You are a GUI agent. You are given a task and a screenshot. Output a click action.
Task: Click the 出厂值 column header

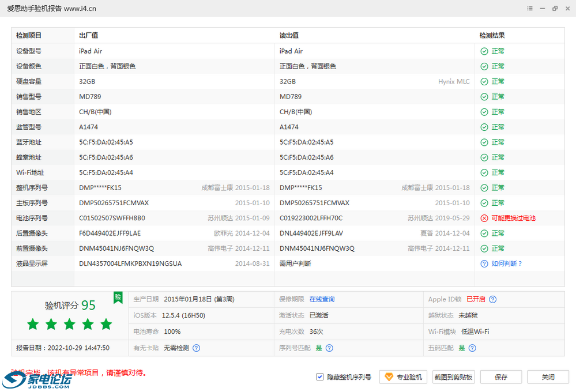[89, 36]
